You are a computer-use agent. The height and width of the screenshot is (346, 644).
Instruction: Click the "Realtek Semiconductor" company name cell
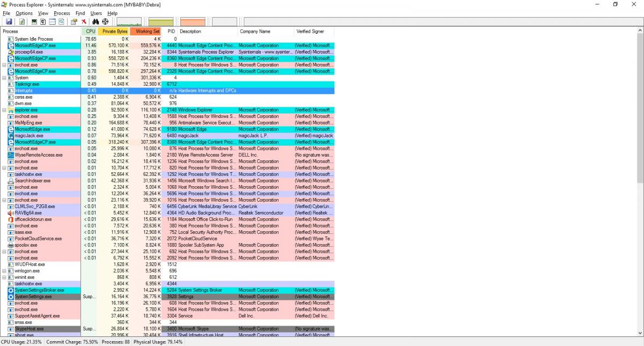[261, 213]
